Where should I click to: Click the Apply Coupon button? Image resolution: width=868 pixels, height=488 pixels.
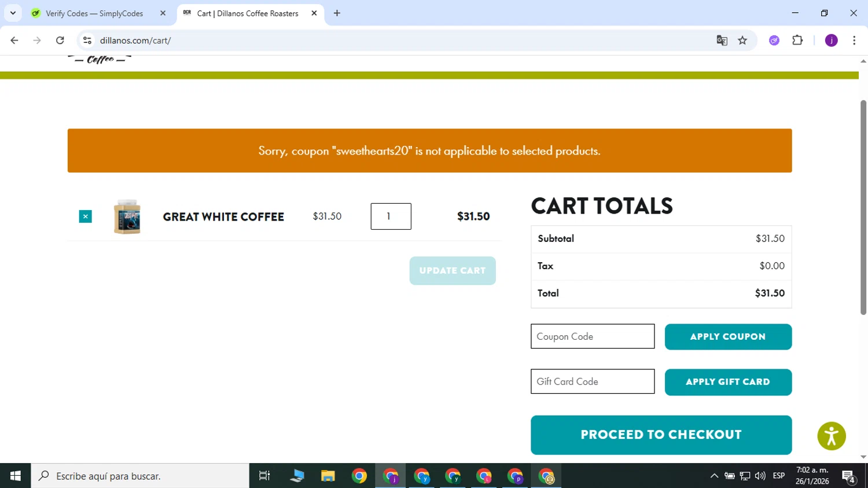pos(728,337)
